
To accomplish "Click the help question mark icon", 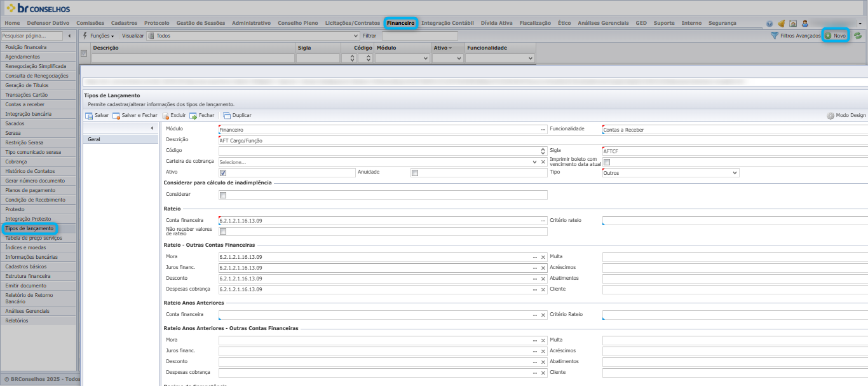I will tap(770, 24).
